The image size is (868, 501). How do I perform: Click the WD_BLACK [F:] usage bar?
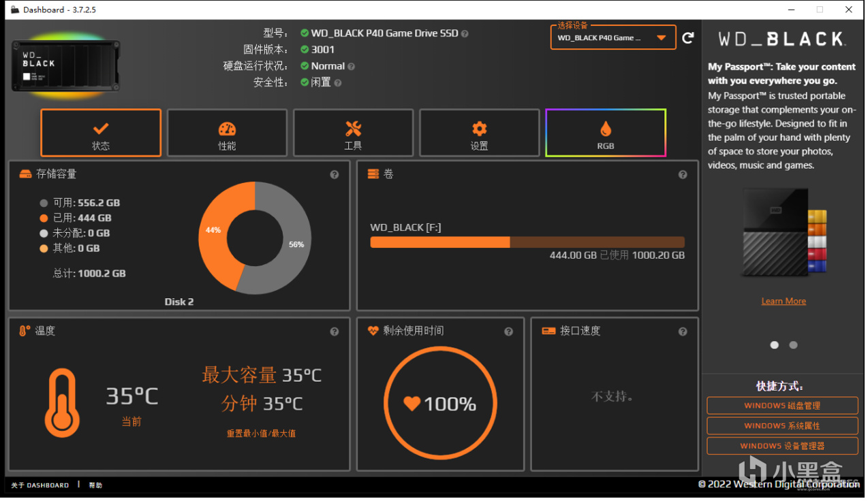(527, 242)
